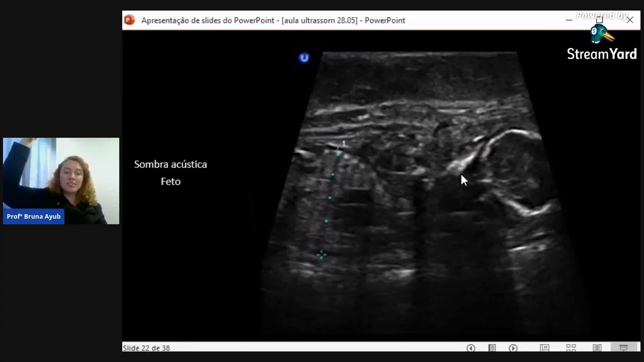Screen dimensions: 644x362
Task: Click the "Sombra acústica" text on the slide
Action: coord(171,164)
